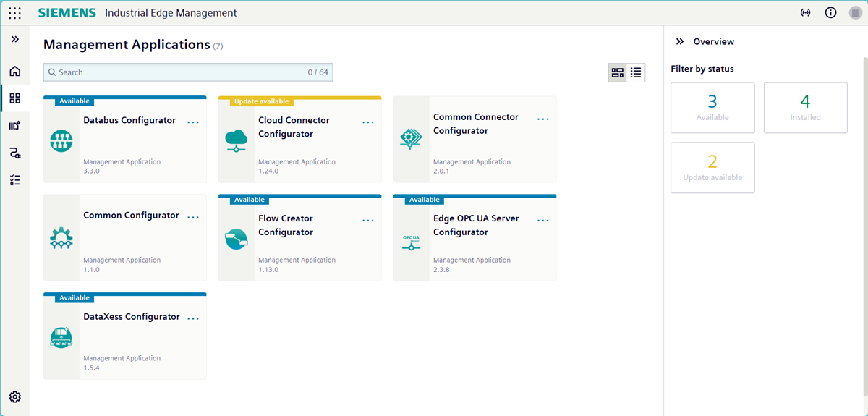The image size is (868, 416).
Task: Click the Update available badge on Cloud Connector
Action: pyautogui.click(x=261, y=101)
